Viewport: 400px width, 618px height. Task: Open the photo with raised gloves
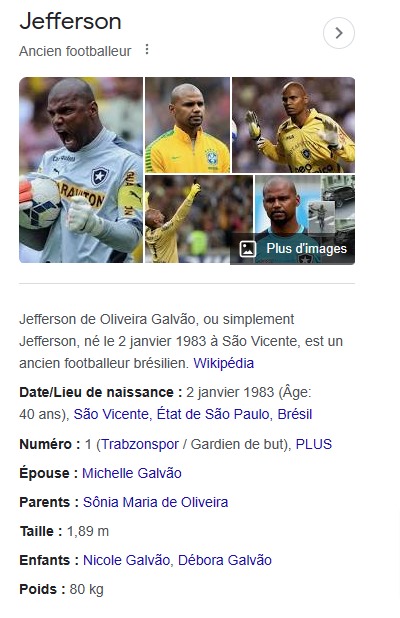pyautogui.click(x=293, y=125)
